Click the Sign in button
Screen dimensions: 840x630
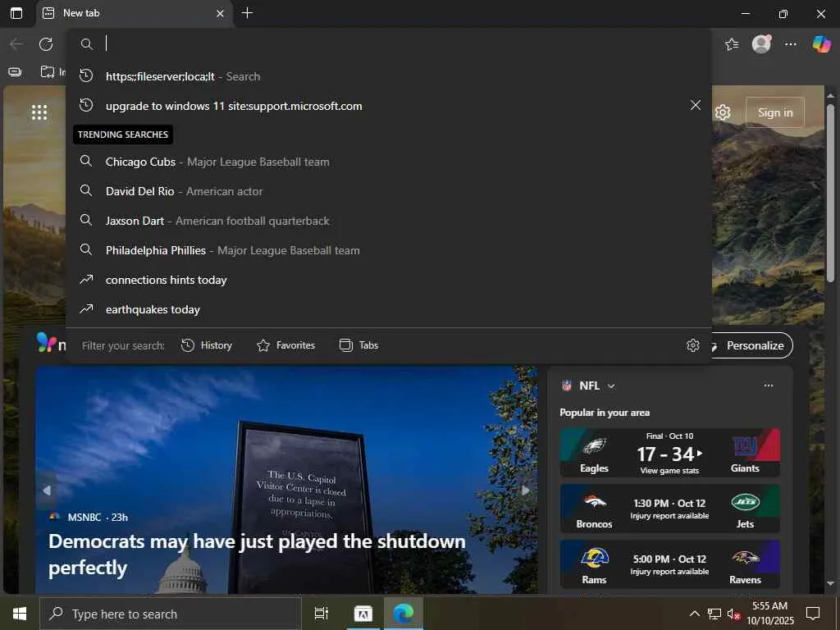(774, 112)
